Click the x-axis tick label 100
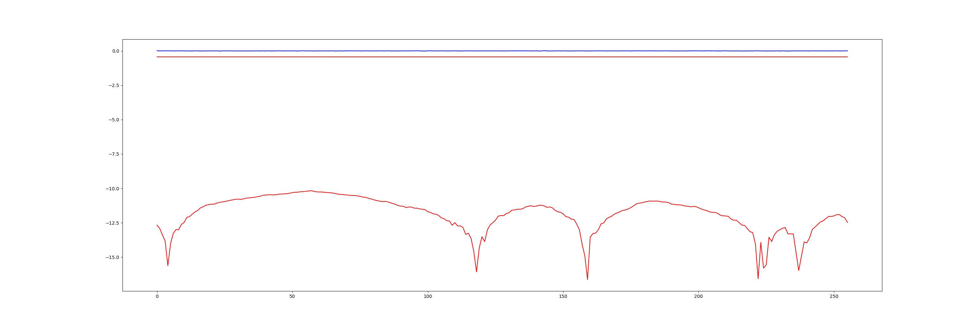Viewport: 980px width, 327px height. (428, 297)
